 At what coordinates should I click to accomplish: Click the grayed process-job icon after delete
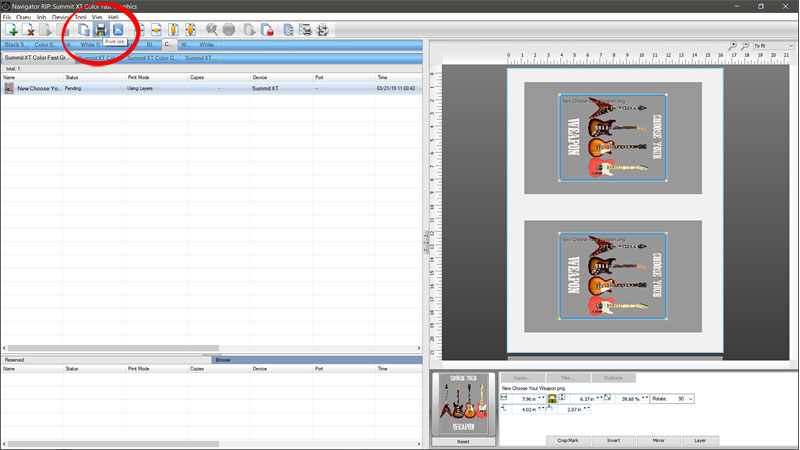(45, 30)
